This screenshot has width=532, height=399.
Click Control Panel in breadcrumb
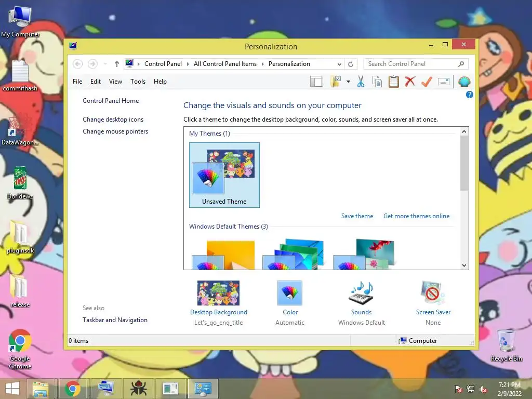[x=163, y=64]
